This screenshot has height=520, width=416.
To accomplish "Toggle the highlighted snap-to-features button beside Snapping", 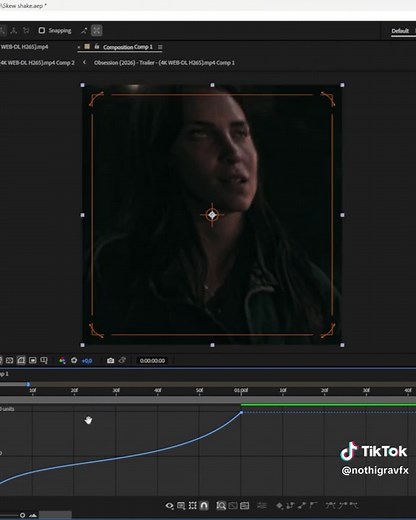I will coord(97,31).
